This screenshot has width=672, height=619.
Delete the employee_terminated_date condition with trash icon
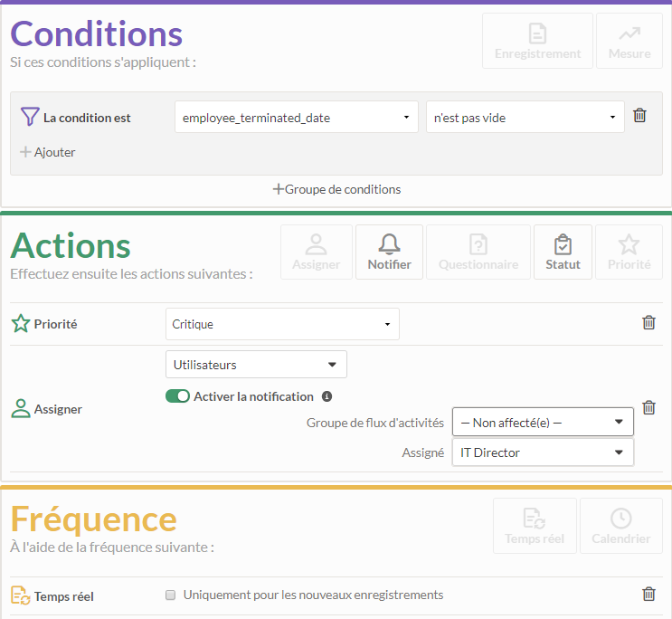[x=639, y=116]
